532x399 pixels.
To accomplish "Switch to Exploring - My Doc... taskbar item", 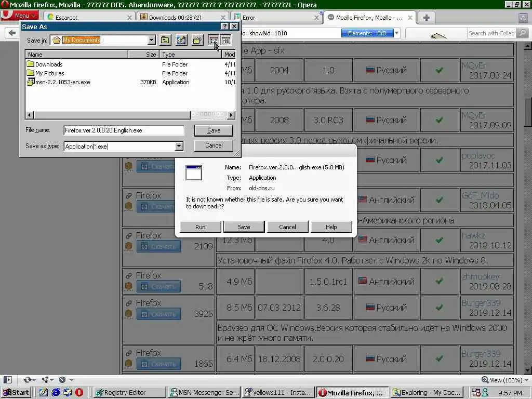I will 427,393.
